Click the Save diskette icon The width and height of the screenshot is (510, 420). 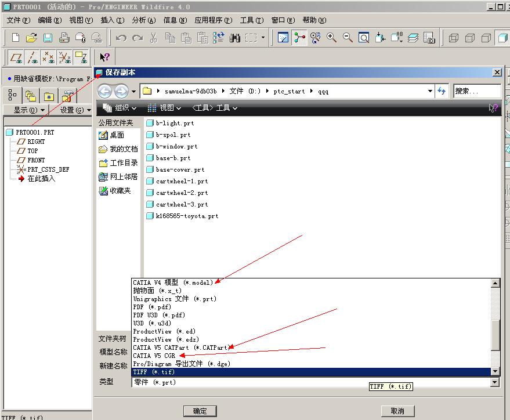[x=48, y=38]
